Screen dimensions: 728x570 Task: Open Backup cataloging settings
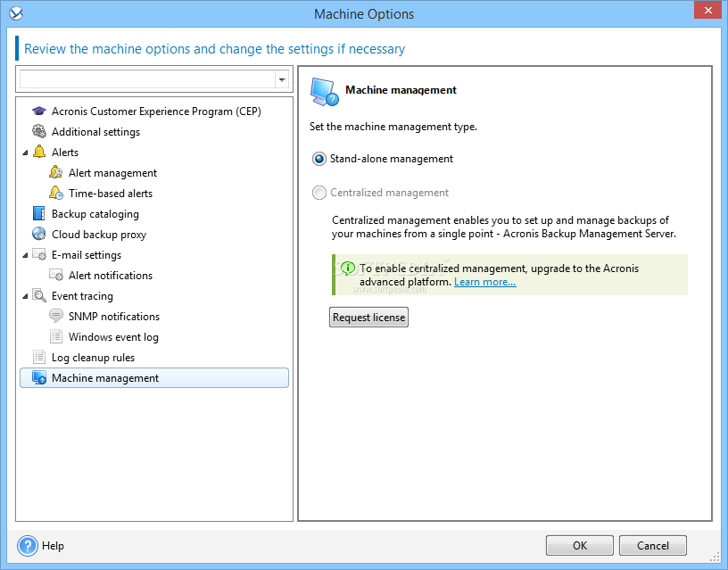[x=95, y=214]
